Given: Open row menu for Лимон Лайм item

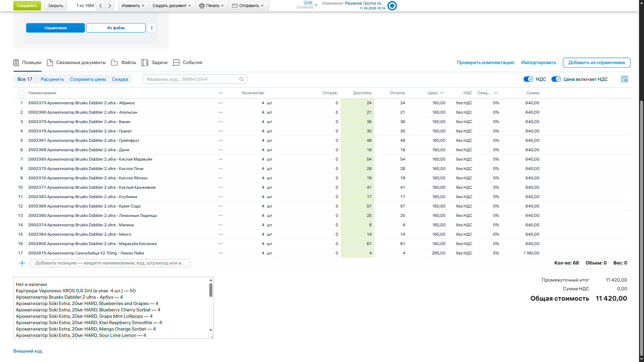Looking at the screenshot, I should (221, 253).
